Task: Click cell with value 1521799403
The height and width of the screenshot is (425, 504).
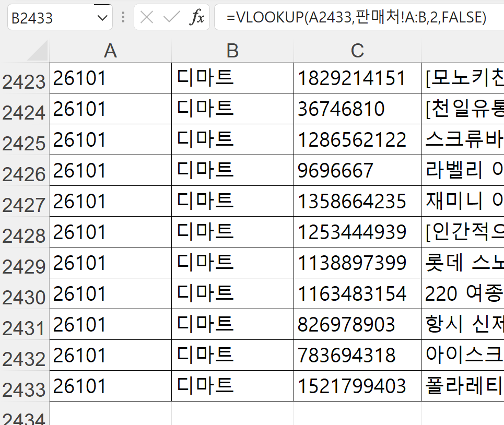Action: click(x=357, y=386)
